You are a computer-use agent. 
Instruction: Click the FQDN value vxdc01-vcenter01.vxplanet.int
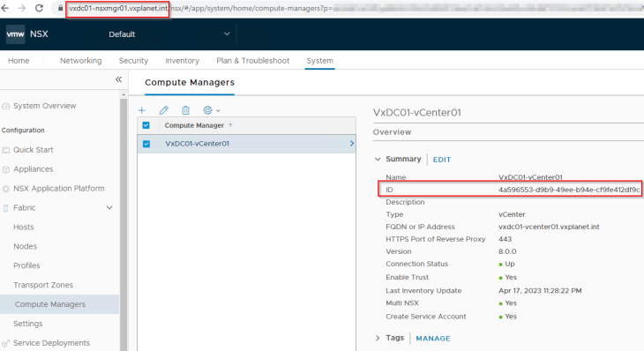coord(549,227)
